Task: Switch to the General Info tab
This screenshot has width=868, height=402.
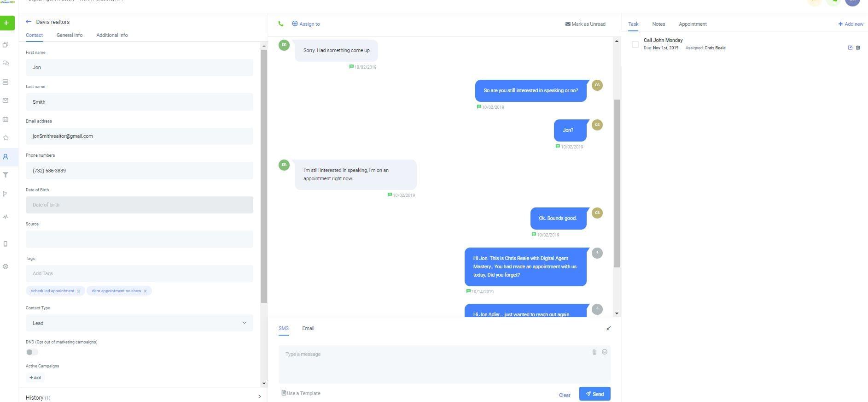Action: tap(70, 35)
